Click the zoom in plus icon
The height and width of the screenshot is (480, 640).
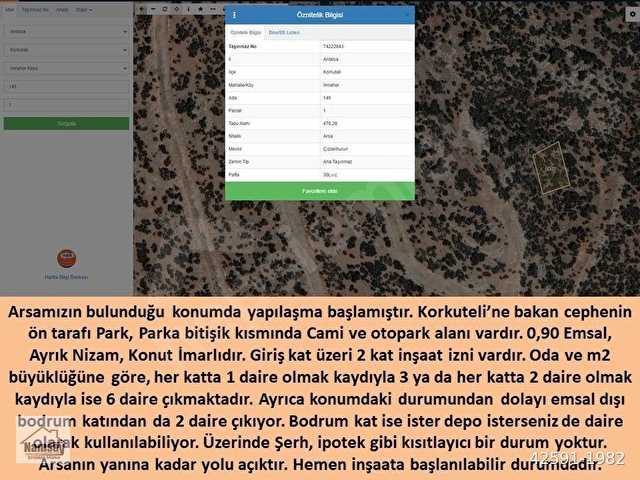point(141,9)
